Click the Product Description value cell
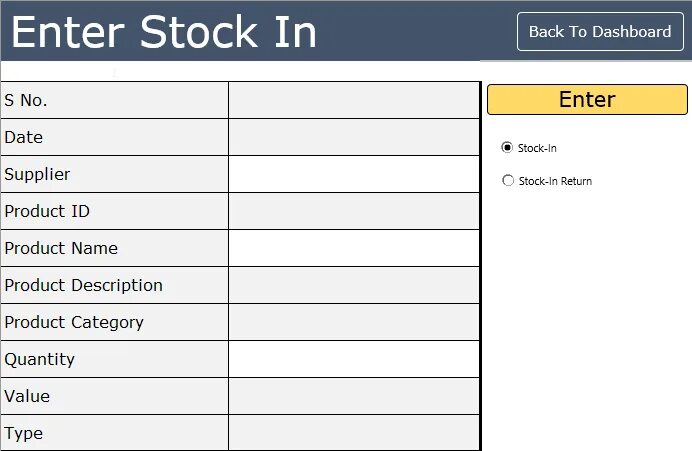692x451 pixels. pyautogui.click(x=354, y=285)
